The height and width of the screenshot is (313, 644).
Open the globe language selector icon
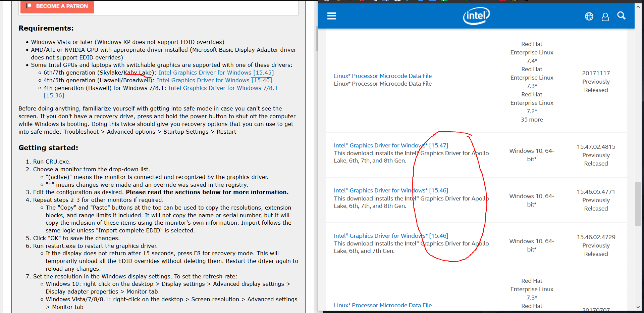(589, 16)
